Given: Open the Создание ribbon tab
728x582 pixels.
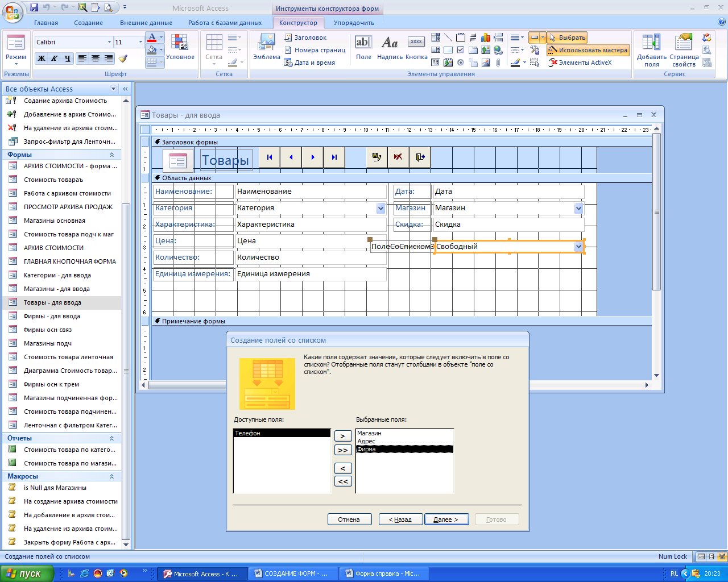Looking at the screenshot, I should [88, 23].
